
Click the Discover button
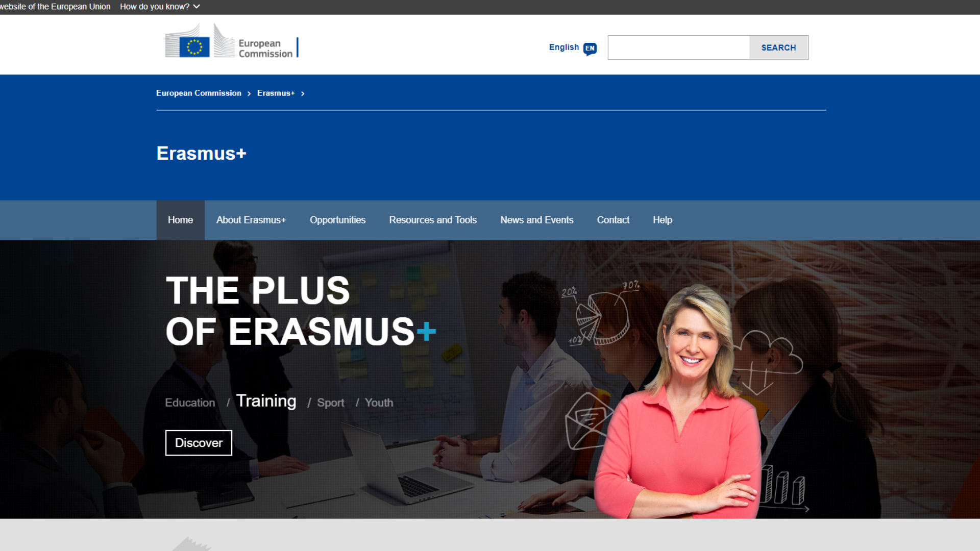pyautogui.click(x=199, y=443)
